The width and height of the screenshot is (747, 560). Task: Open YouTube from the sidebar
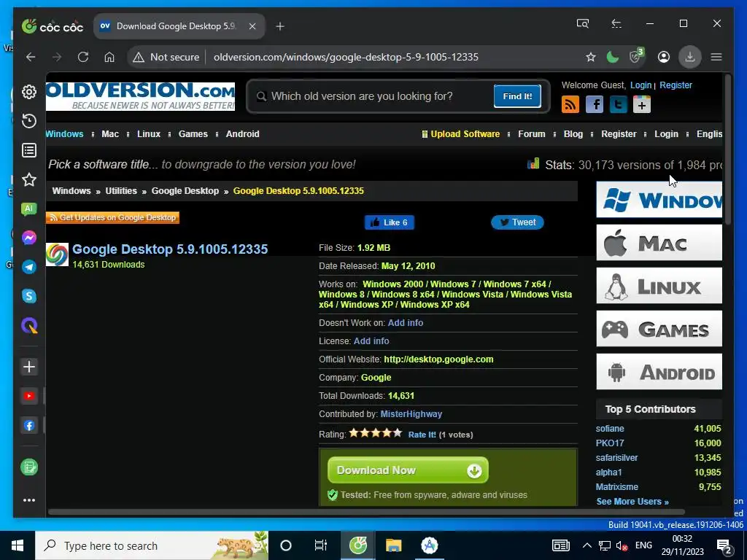pyautogui.click(x=29, y=396)
